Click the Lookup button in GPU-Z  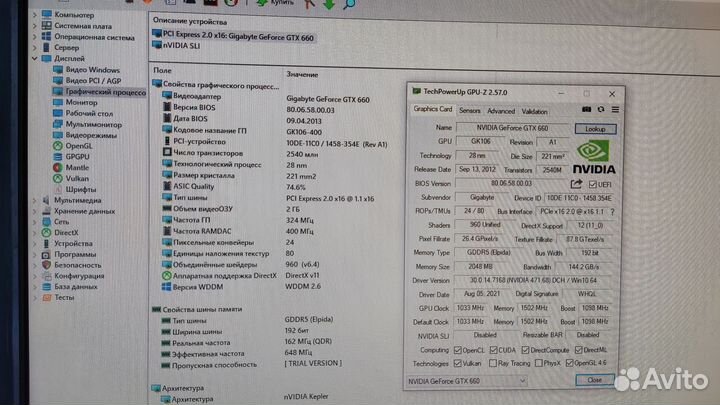pyautogui.click(x=595, y=129)
